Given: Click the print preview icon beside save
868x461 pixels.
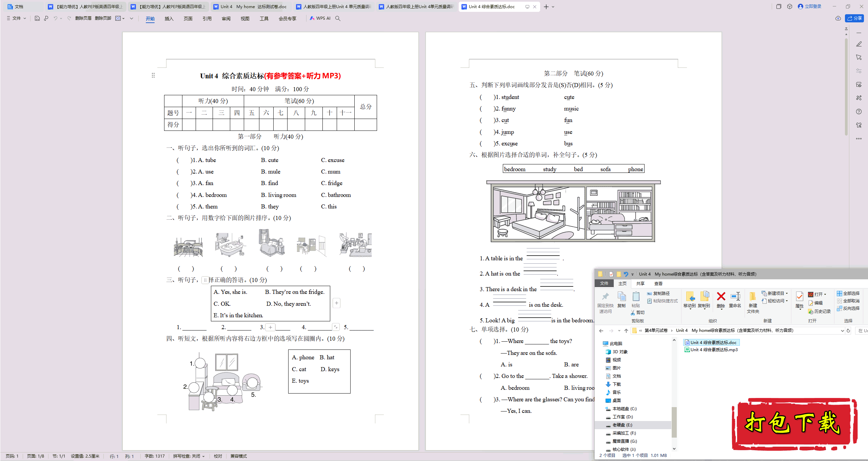Looking at the screenshot, I should click(x=46, y=18).
